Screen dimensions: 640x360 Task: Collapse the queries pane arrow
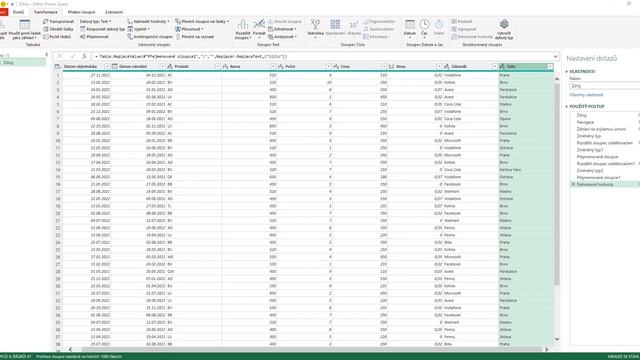[x=47, y=54]
